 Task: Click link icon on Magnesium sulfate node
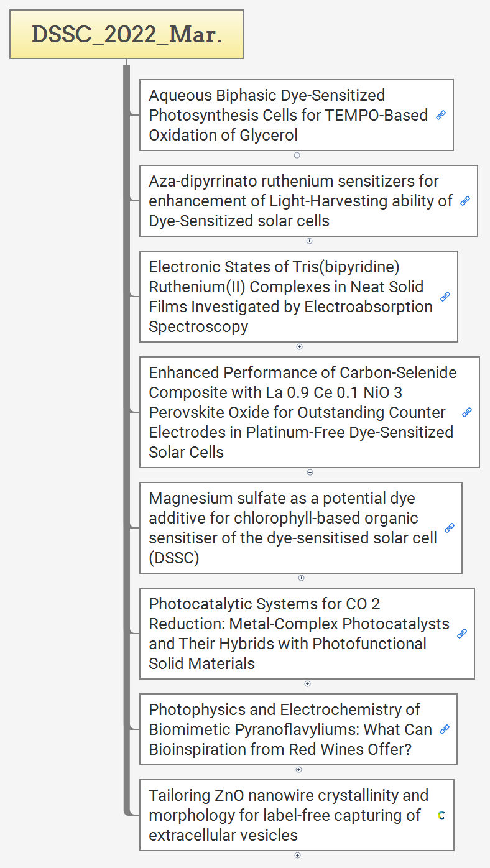coord(450,528)
